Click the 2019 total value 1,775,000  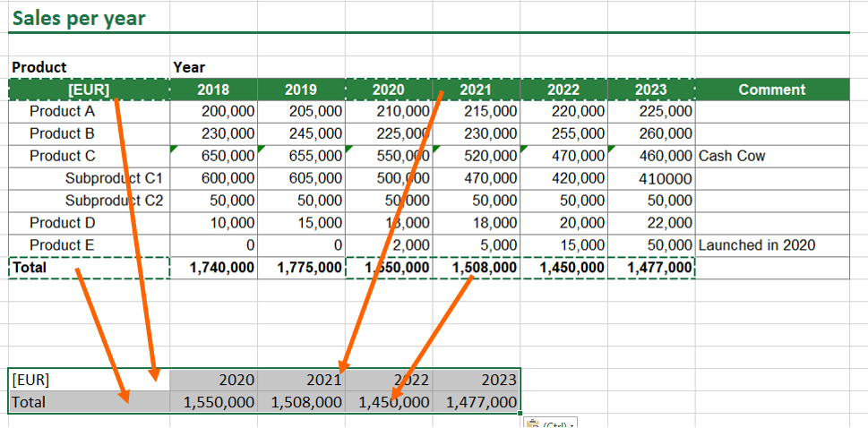tap(301, 268)
